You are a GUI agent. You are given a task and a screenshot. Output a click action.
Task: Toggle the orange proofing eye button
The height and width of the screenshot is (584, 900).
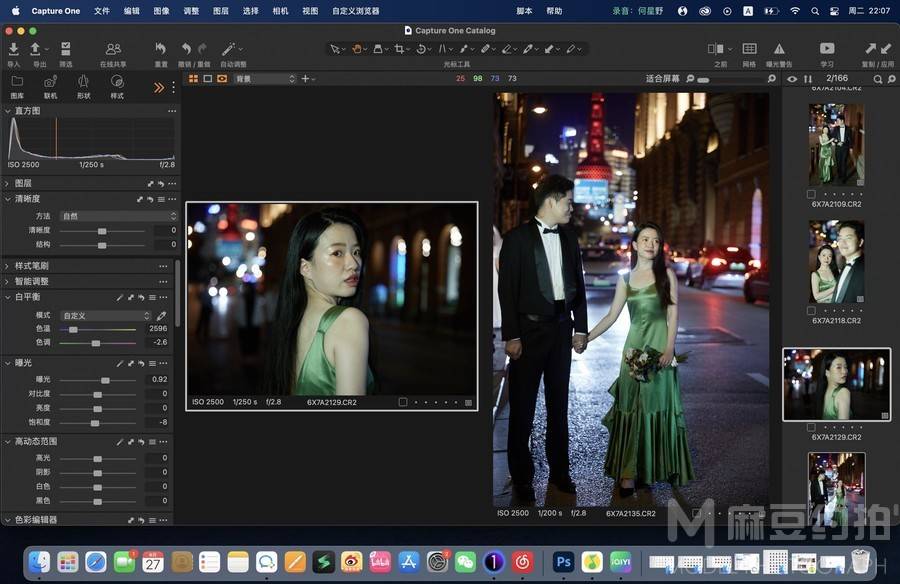(x=222, y=79)
